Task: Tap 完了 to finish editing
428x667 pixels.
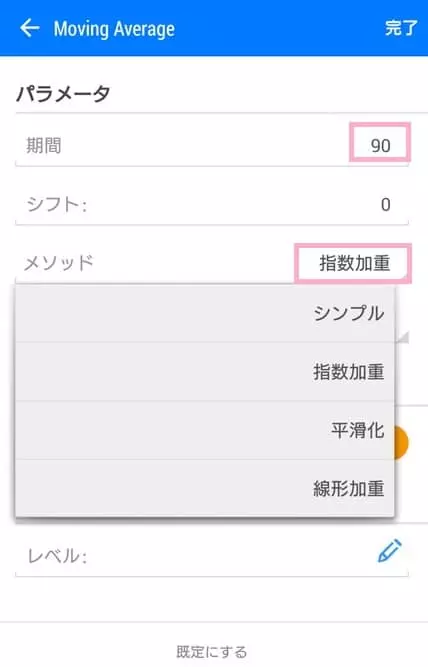Action: pos(400,28)
